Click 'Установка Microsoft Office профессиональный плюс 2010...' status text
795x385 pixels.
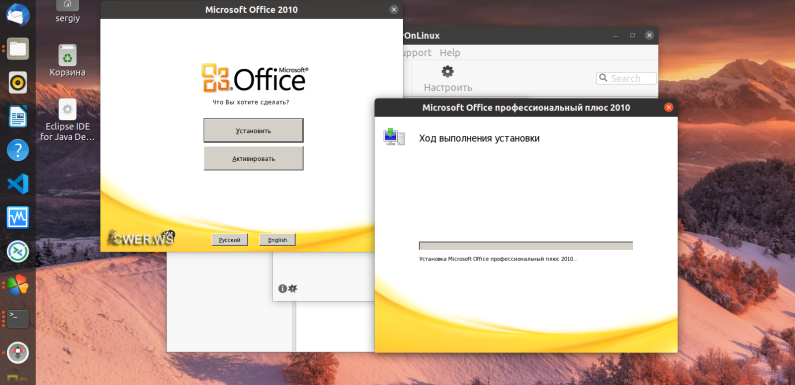(x=498, y=259)
